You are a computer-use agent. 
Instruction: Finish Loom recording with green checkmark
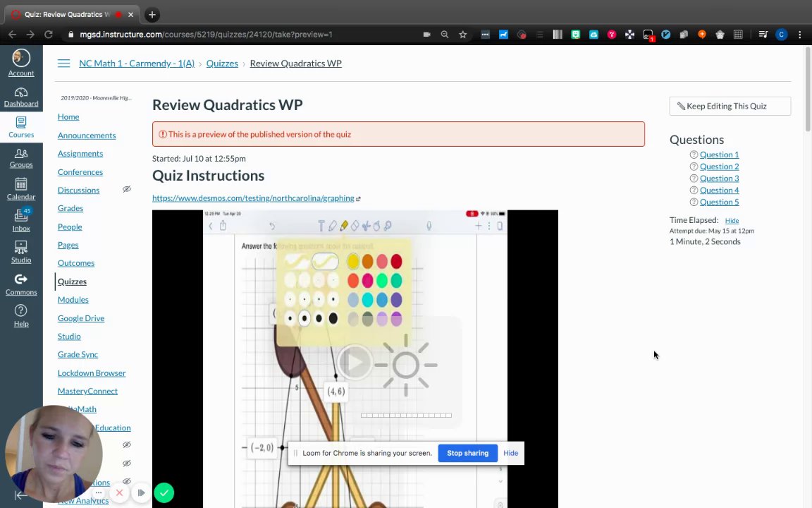[x=164, y=493]
